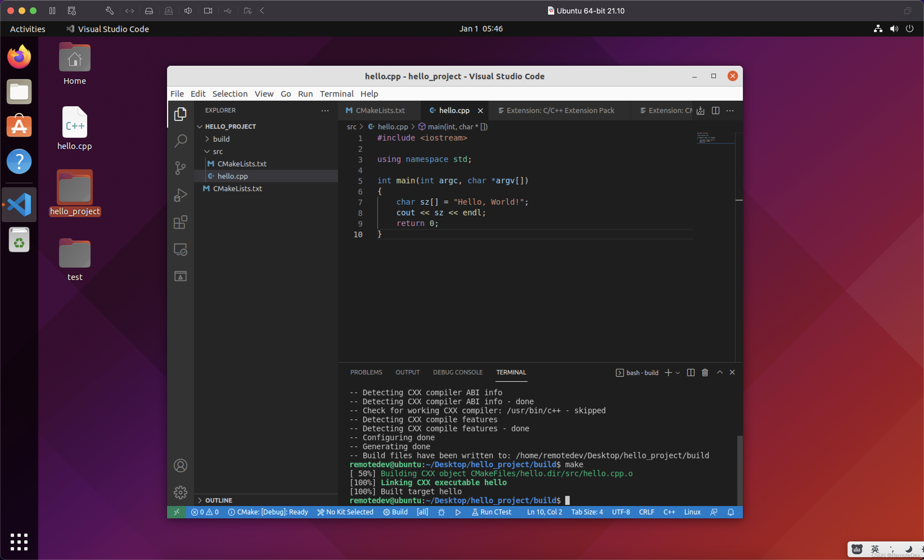
Task: Toggle panel maximize with chevron up
Action: pos(719,372)
